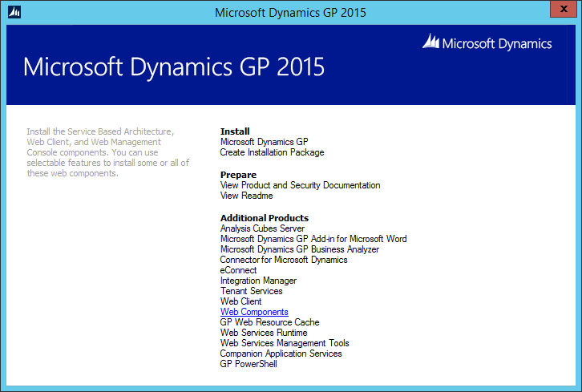
Task: Open the View Readme link
Action: pos(246,196)
